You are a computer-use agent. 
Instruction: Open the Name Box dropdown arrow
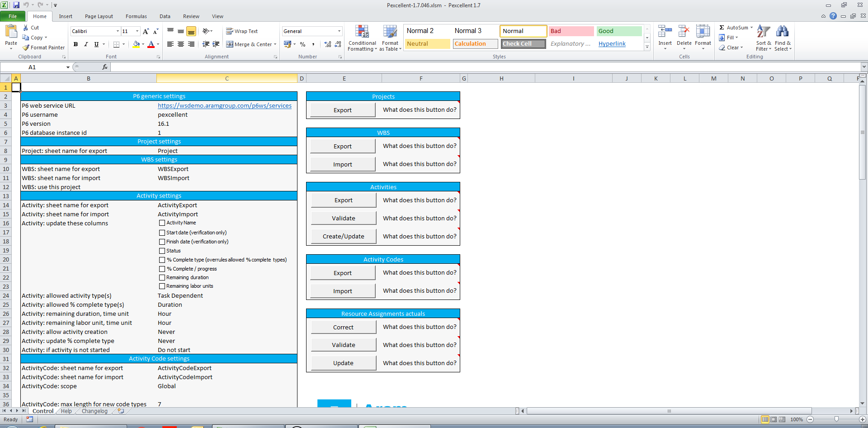click(68, 67)
